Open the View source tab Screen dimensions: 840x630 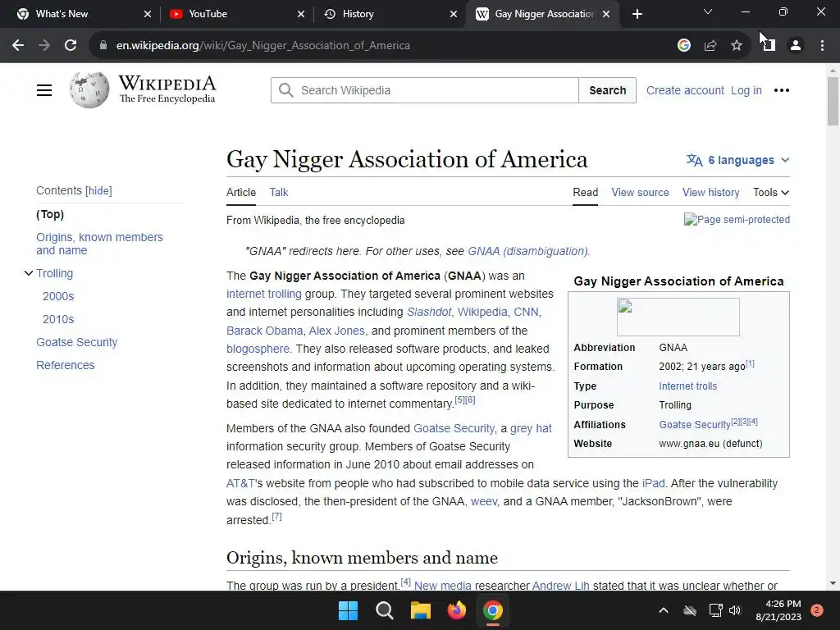point(640,192)
